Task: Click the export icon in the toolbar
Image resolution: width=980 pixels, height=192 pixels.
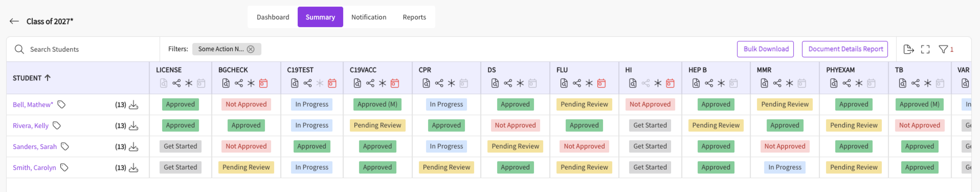Action: (x=908, y=49)
